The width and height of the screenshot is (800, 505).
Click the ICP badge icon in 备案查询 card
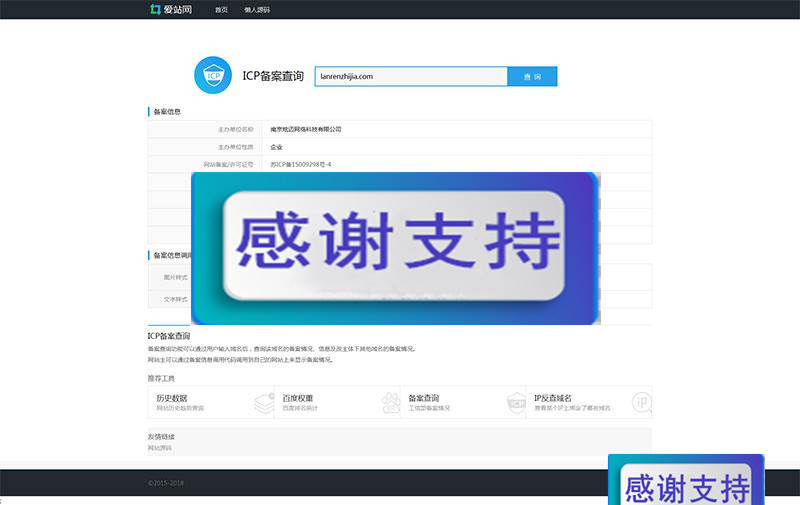(516, 403)
